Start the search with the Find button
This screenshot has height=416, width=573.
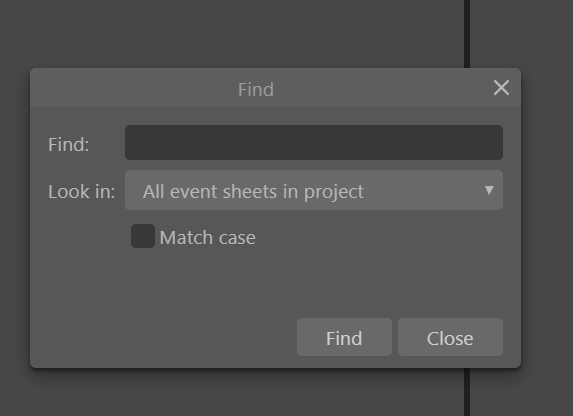(x=344, y=337)
